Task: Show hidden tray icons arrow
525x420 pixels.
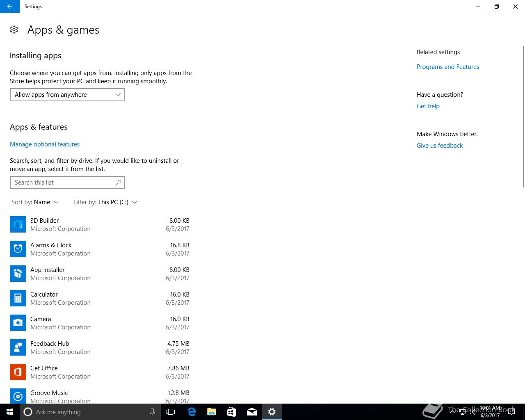Action: pos(452,411)
